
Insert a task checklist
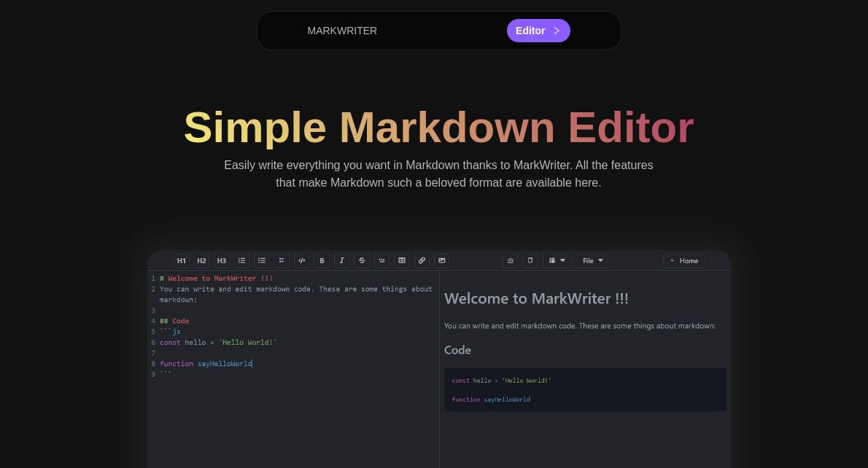(x=282, y=260)
